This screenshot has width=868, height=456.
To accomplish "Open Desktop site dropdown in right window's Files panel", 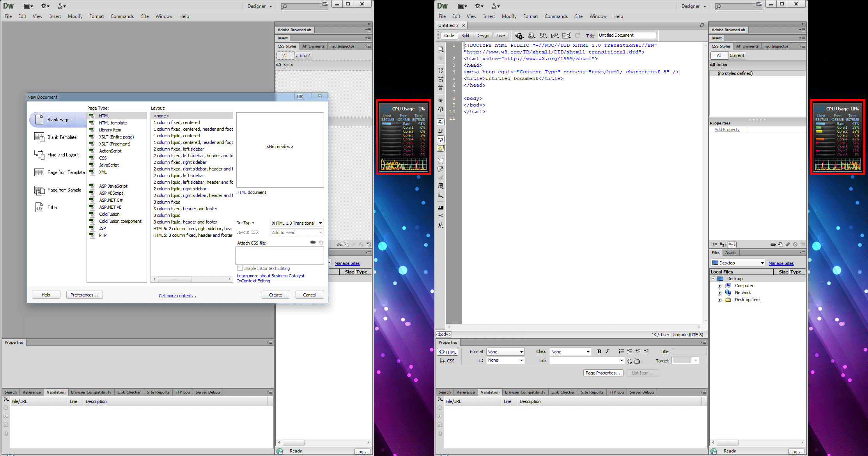I will click(x=738, y=263).
